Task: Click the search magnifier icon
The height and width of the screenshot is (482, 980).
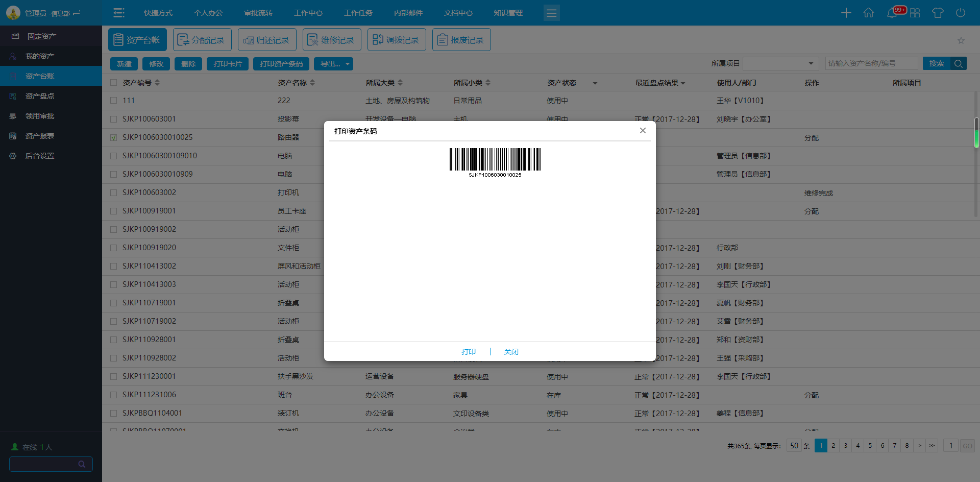Action: 958,63
